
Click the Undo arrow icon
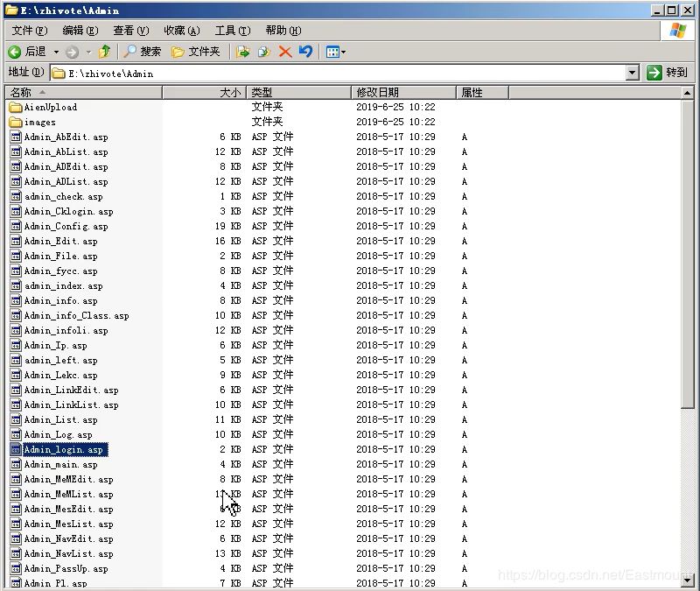point(305,52)
